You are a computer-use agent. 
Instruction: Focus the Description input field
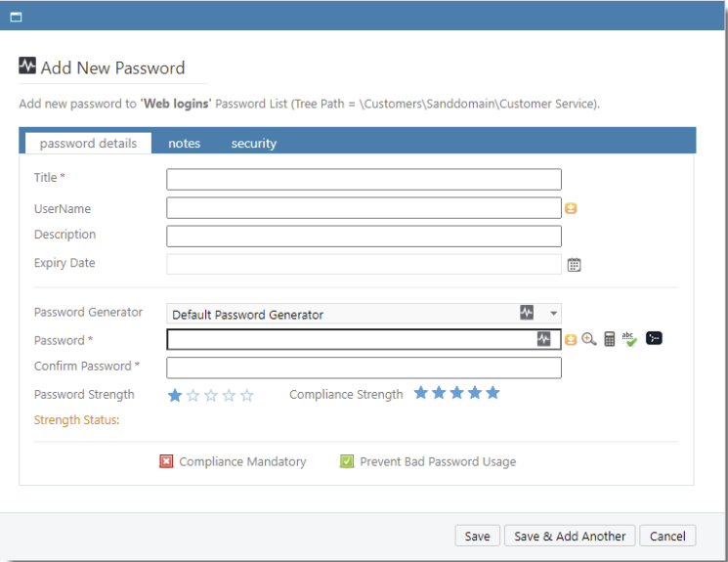[x=364, y=236]
